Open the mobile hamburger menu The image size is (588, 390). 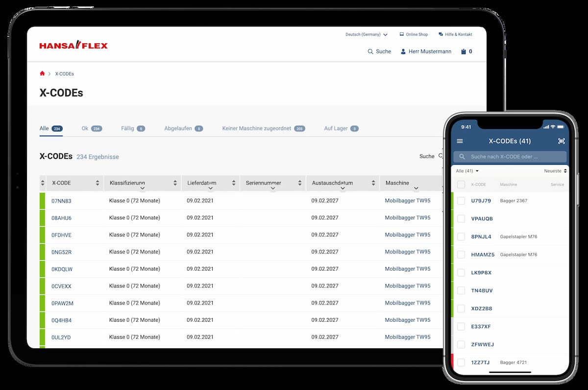pos(460,141)
